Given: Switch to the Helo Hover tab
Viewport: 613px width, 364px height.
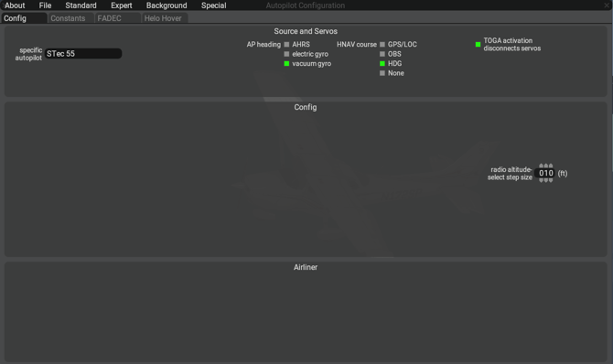Looking at the screenshot, I should pyautogui.click(x=165, y=18).
